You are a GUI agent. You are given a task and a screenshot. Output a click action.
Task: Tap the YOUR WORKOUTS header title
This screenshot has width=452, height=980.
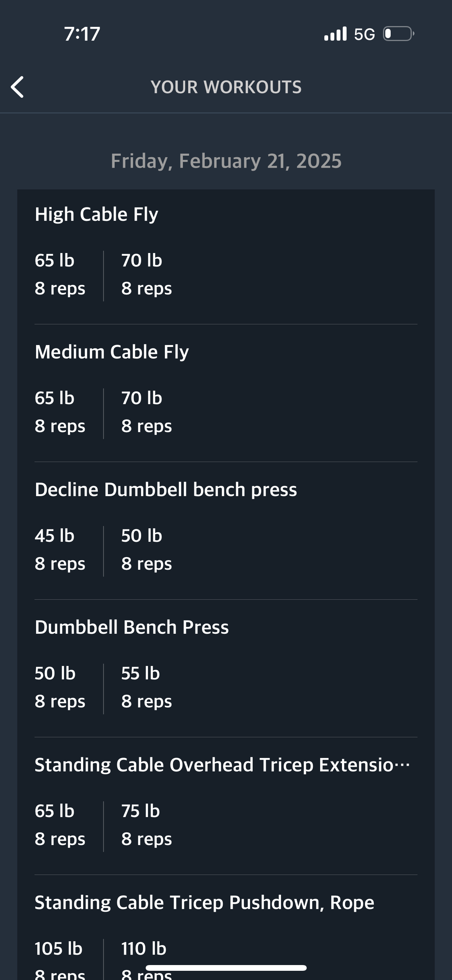[226, 87]
